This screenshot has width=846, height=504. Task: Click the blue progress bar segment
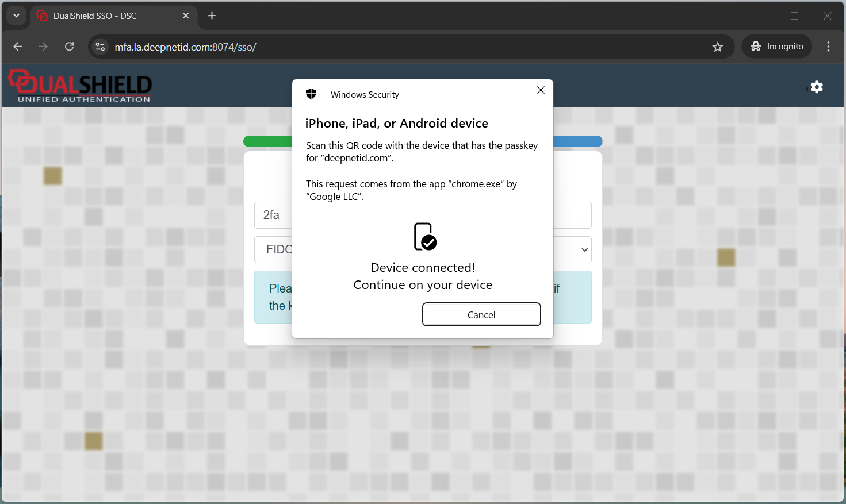point(577,141)
